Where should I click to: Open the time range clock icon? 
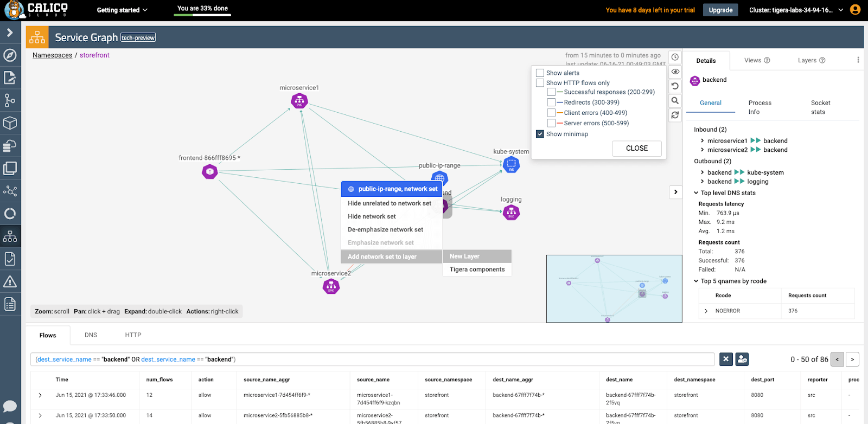(x=675, y=57)
